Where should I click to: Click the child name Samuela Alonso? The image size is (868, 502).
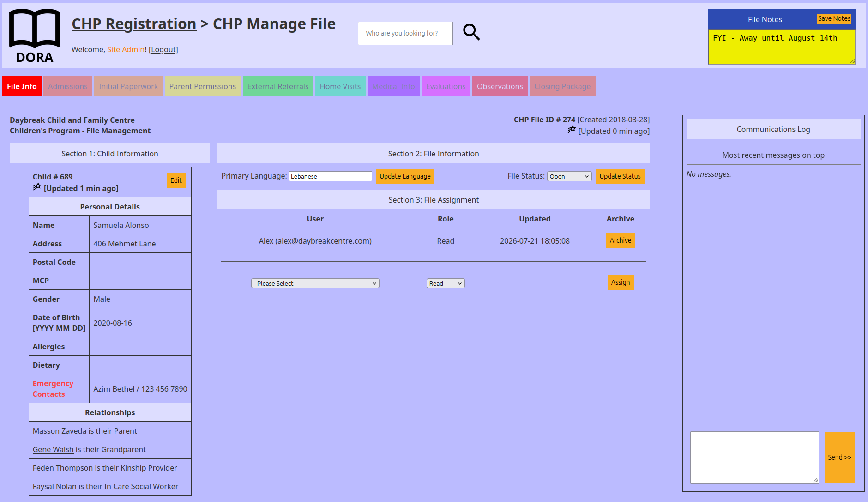coord(121,225)
